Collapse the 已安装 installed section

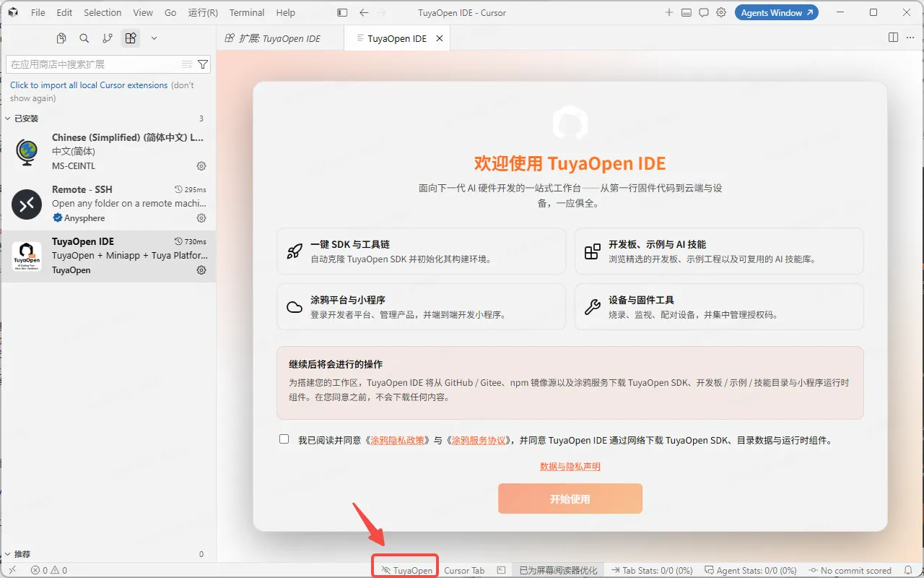108,118
